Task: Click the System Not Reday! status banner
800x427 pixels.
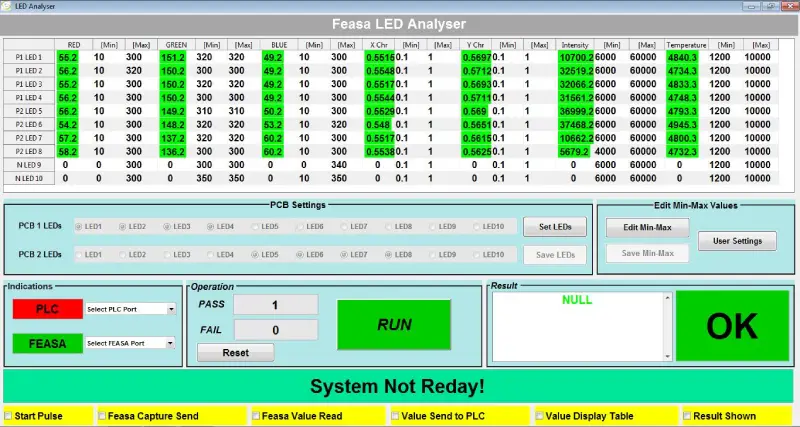Action: [397, 386]
